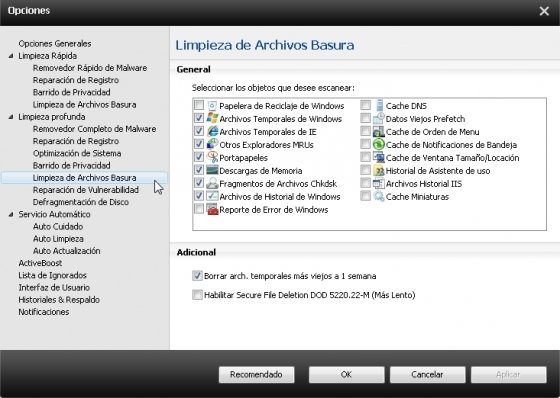
Task: Select Barrido de Privacidad under Limpieza profunda
Action: [71, 165]
